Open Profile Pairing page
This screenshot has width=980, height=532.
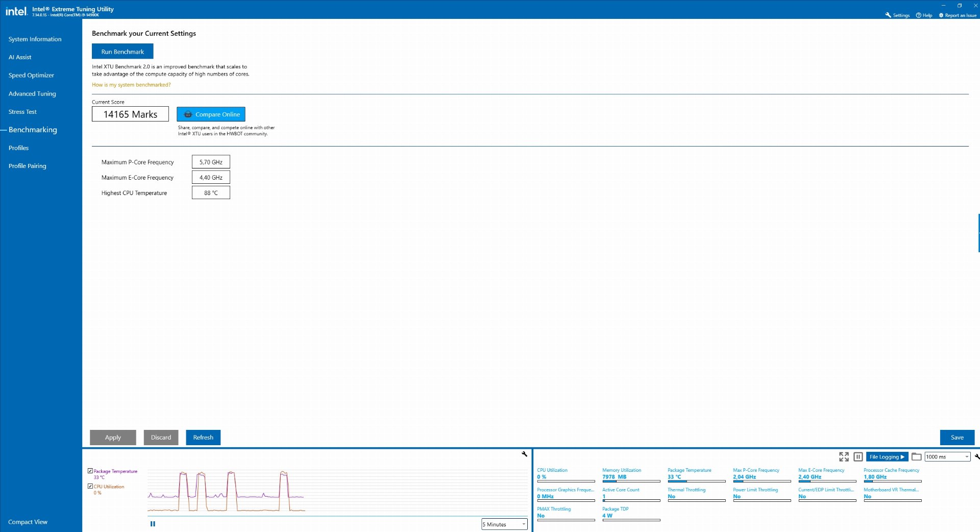[27, 166]
